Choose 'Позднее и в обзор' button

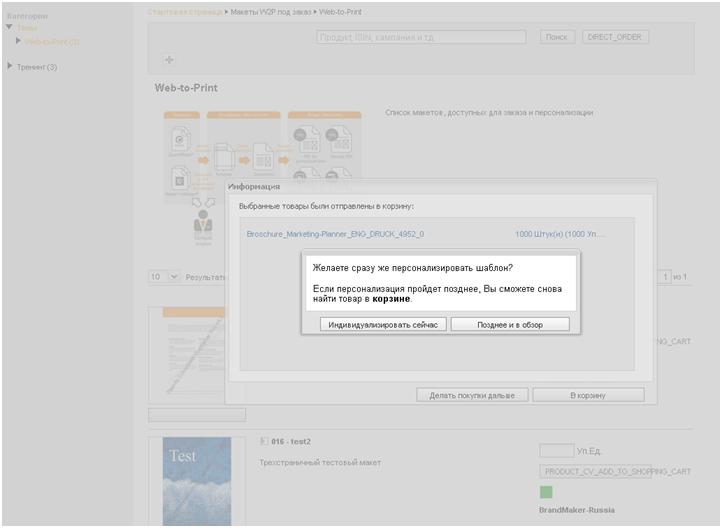coord(510,325)
